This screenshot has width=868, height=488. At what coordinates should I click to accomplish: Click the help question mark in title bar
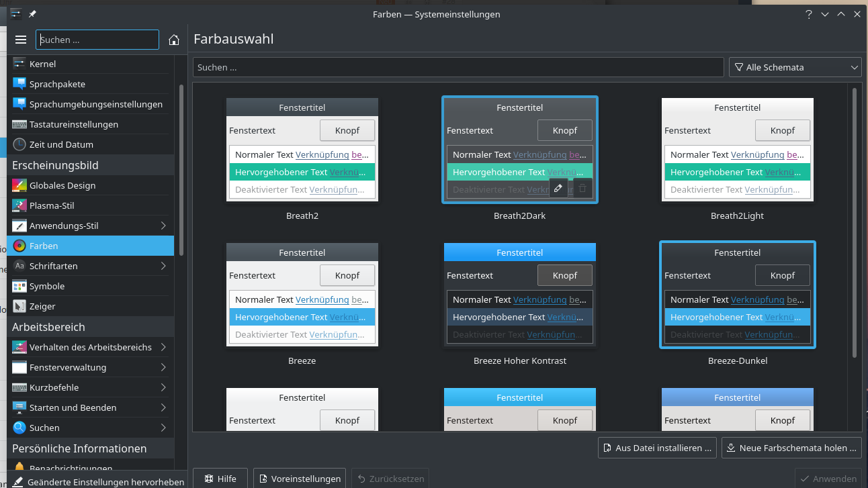pos(809,14)
